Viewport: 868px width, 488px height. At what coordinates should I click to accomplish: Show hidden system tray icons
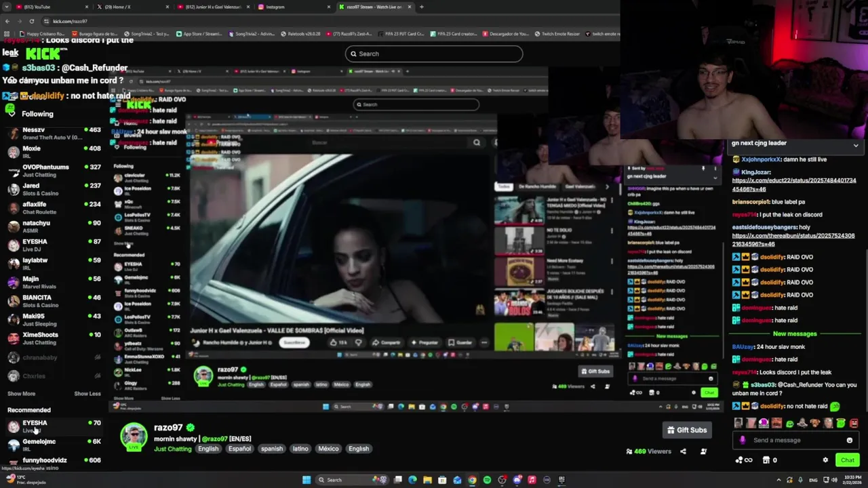[778, 480]
